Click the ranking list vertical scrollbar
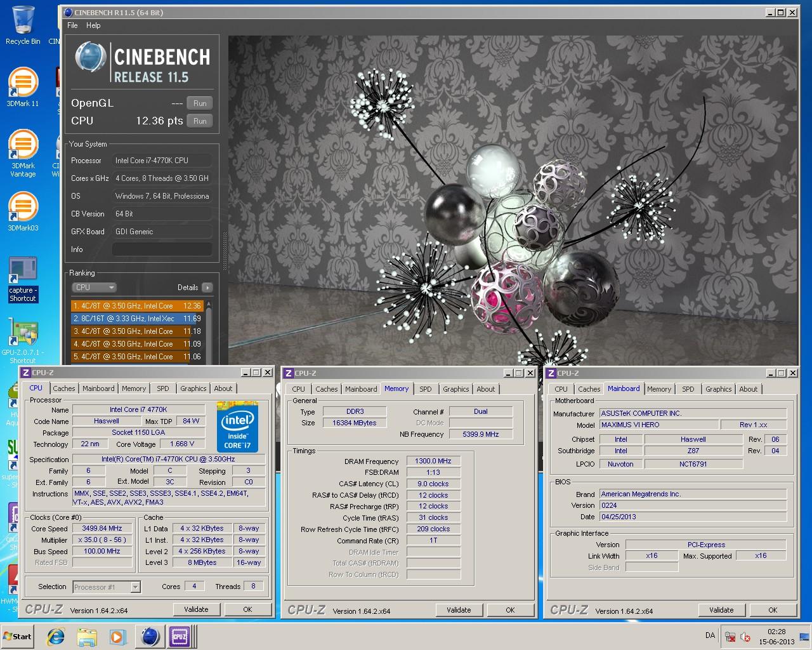812x650 pixels. (209, 332)
